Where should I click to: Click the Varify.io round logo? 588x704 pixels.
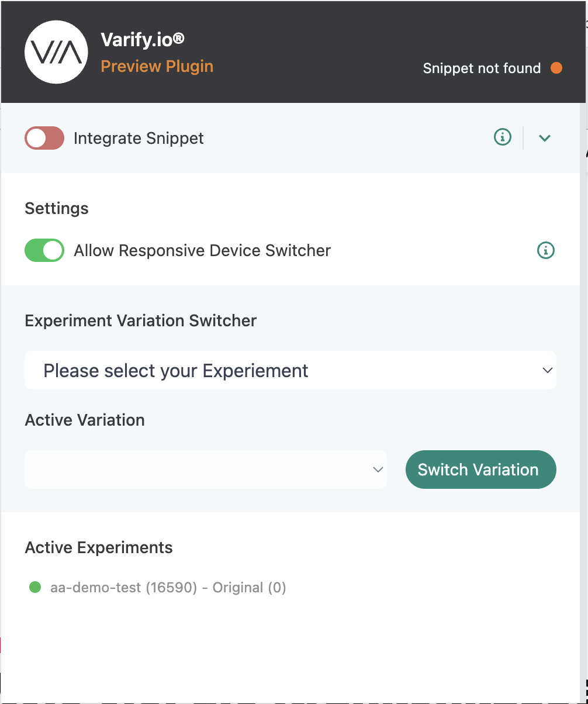click(56, 52)
